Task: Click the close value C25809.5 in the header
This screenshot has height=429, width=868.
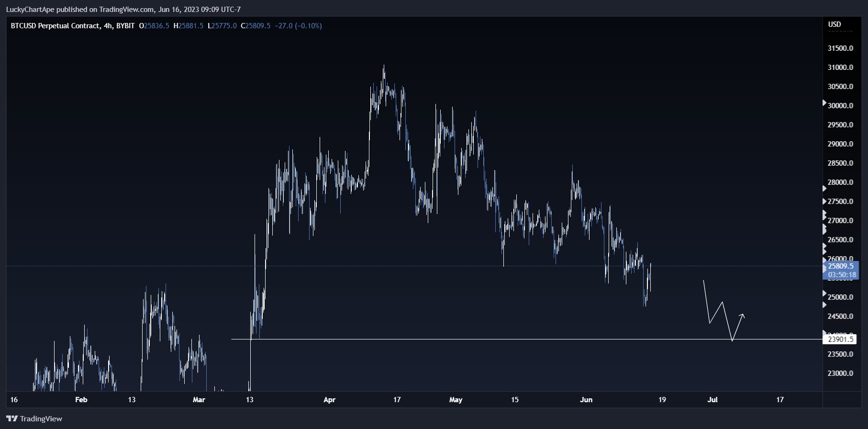Action: point(256,26)
